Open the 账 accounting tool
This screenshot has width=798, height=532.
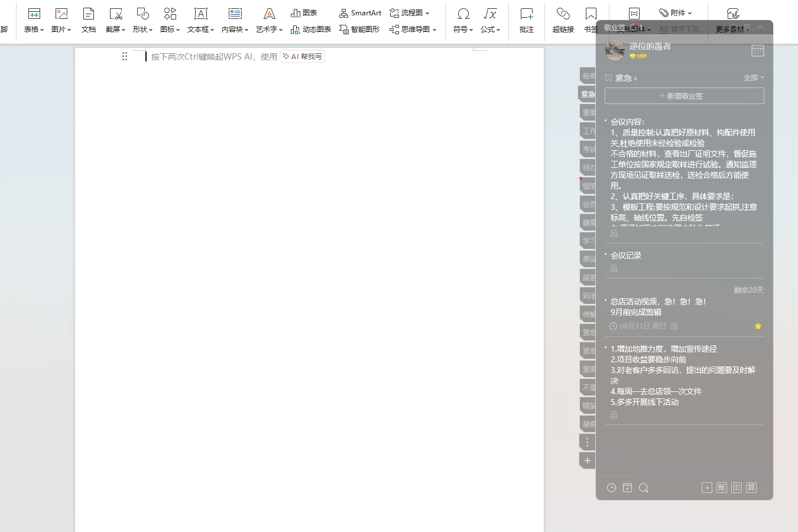pyautogui.click(x=722, y=488)
